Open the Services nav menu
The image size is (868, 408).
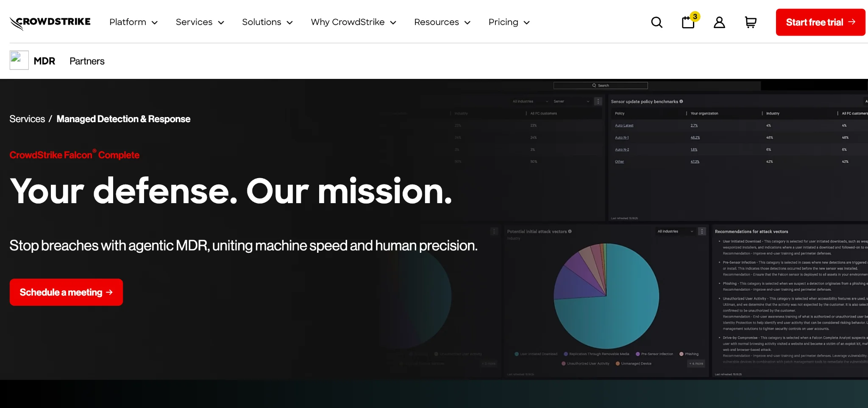(x=200, y=22)
